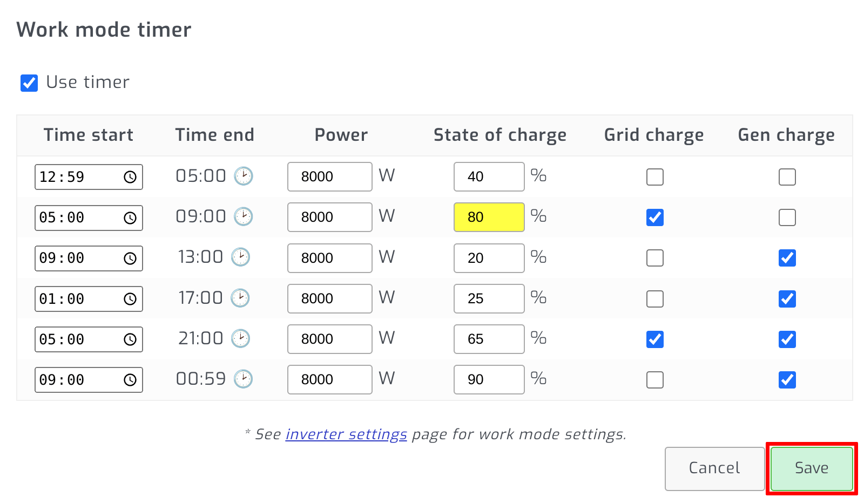The height and width of the screenshot is (504, 864).
Task: Click the clock icon next to the 05:00 end time
Action: pos(242,176)
